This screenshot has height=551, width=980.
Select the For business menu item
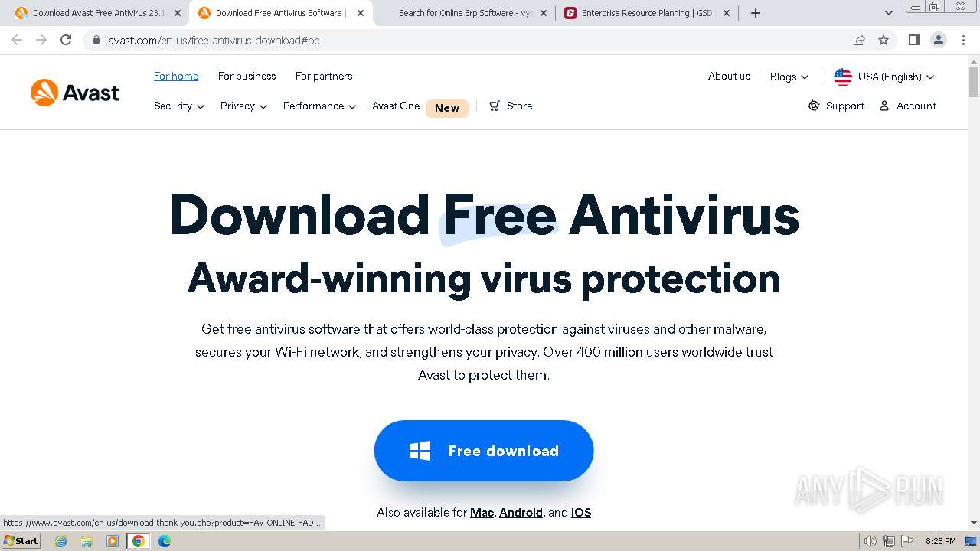click(247, 76)
